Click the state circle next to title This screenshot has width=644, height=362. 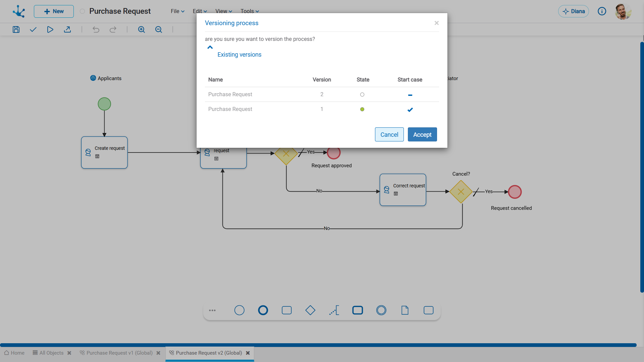tap(82, 11)
